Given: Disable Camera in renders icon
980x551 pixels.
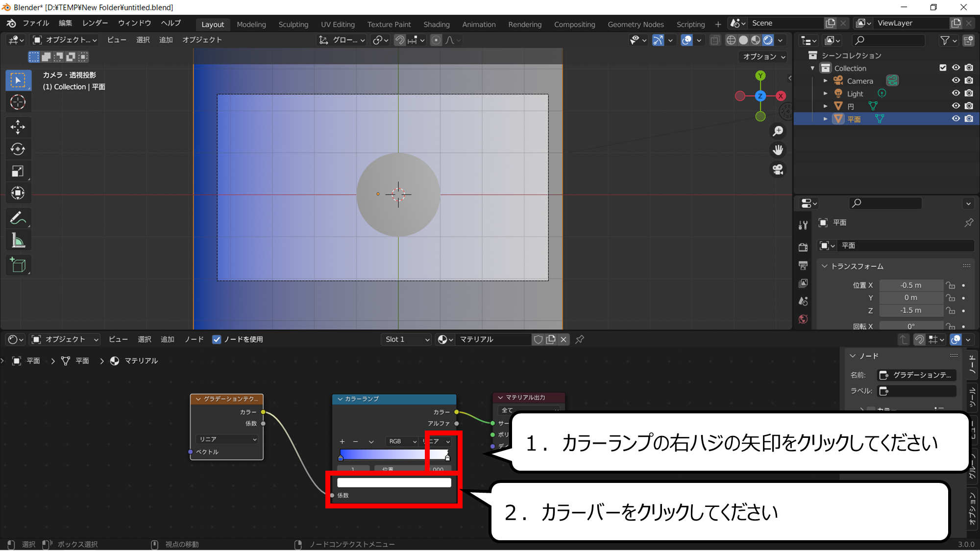Looking at the screenshot, I should tap(969, 80).
